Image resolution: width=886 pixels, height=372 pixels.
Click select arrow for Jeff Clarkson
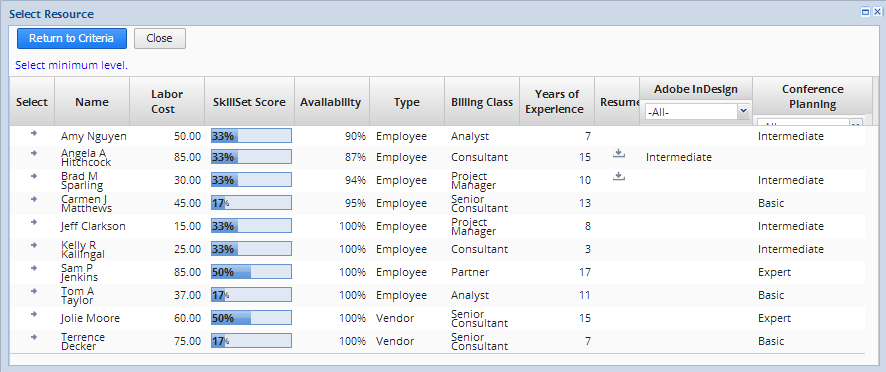tap(33, 222)
